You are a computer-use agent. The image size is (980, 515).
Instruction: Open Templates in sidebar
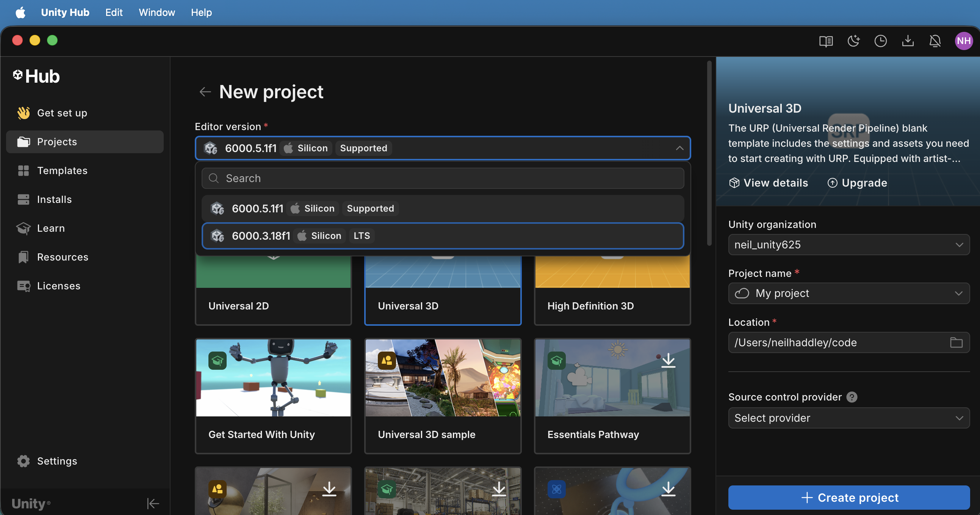85,171
